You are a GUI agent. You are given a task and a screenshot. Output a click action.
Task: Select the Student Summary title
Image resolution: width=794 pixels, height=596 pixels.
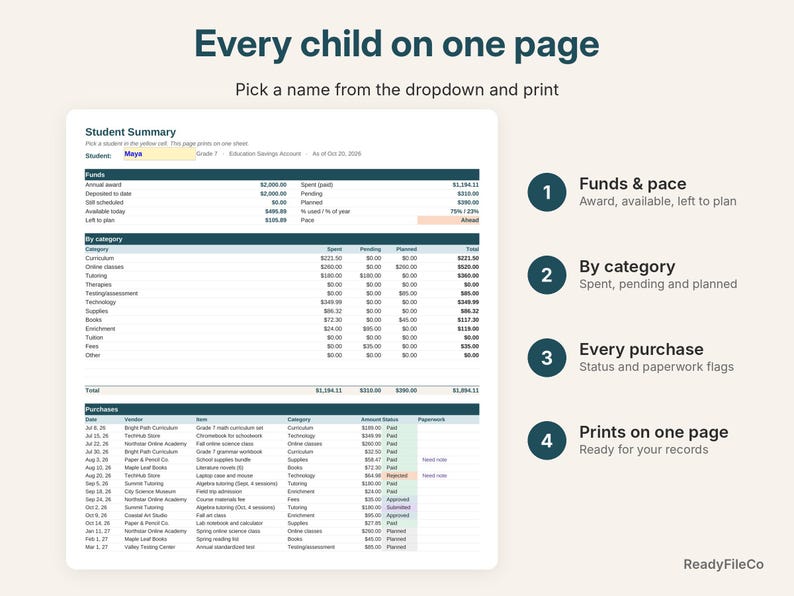tap(131, 132)
